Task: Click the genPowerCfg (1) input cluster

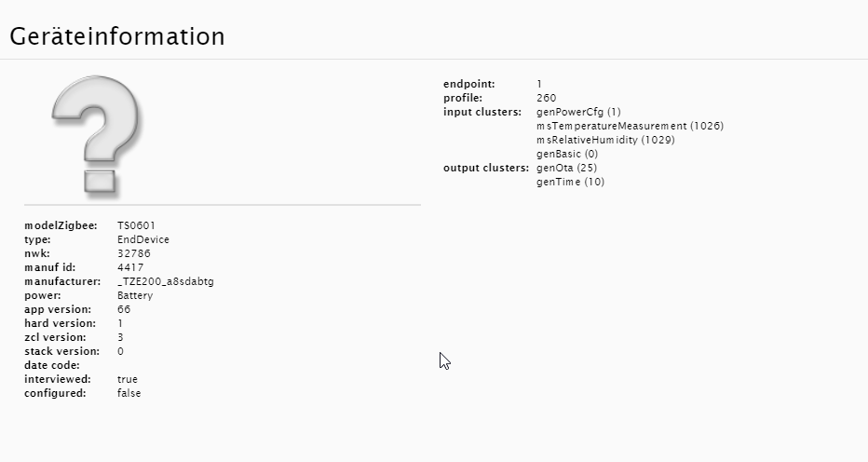Action: tap(578, 112)
